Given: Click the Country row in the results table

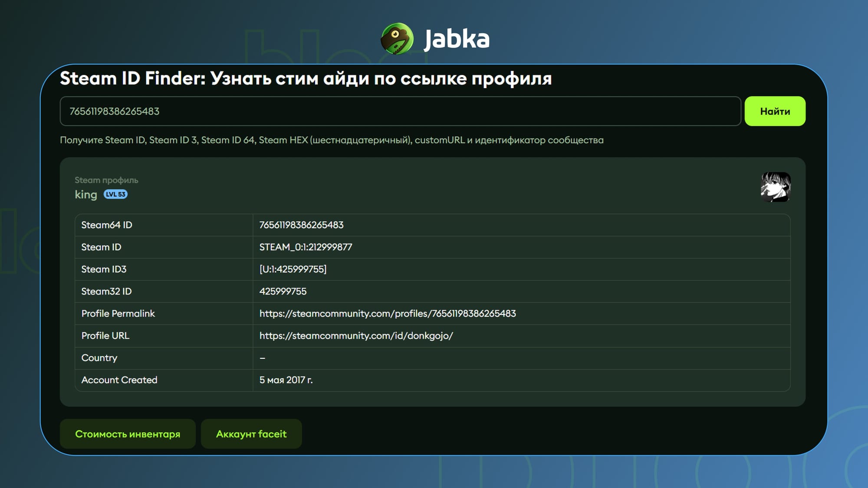Looking at the screenshot, I should 99,358.
